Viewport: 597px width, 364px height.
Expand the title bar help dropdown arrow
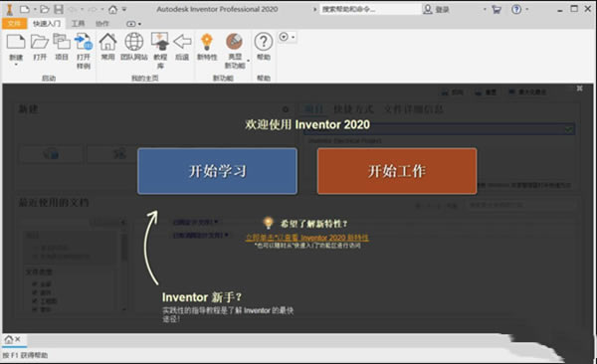tap(527, 9)
